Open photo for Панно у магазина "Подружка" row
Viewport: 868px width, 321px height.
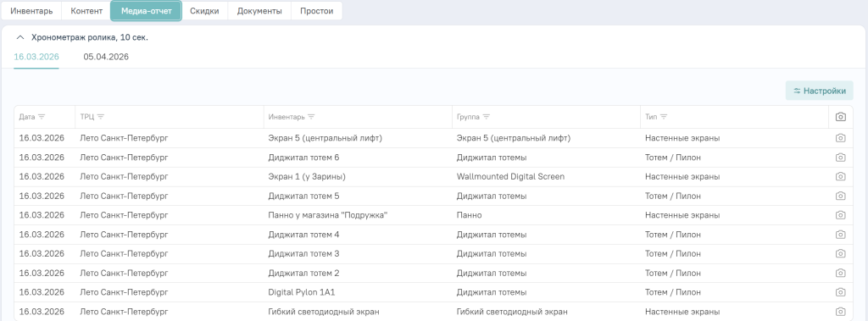(x=840, y=215)
